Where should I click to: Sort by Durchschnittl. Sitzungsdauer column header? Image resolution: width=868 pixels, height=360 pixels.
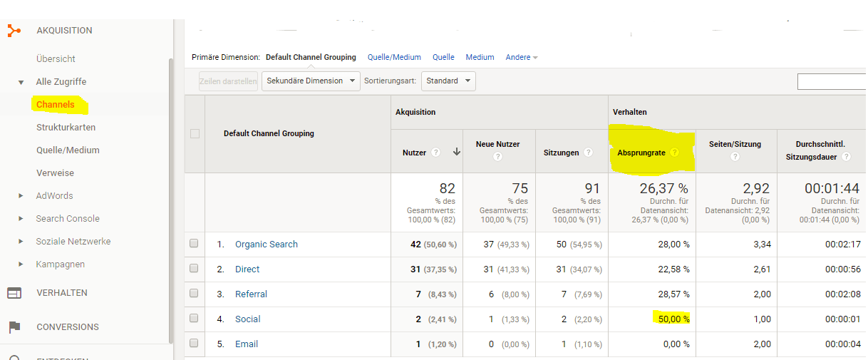coord(816,150)
